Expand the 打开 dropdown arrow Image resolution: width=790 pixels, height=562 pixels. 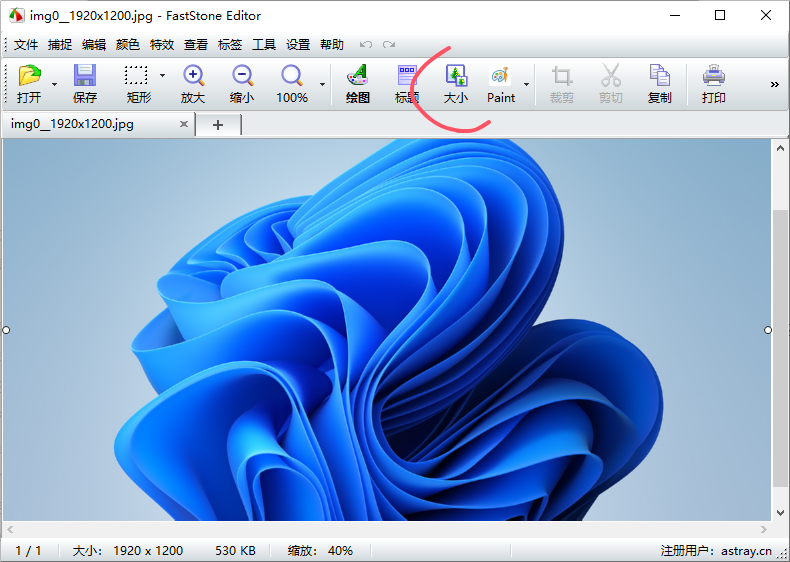pyautogui.click(x=54, y=84)
